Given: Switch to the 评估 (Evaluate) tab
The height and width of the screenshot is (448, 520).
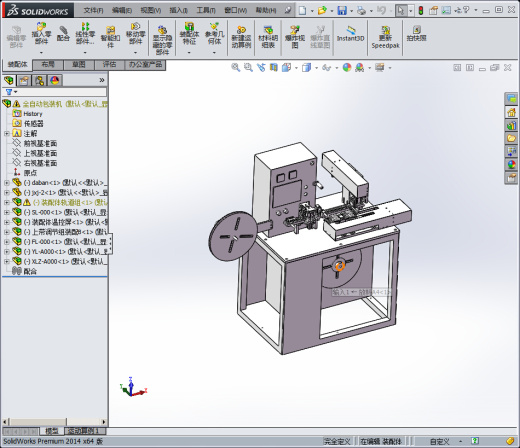Looking at the screenshot, I should tap(109, 65).
